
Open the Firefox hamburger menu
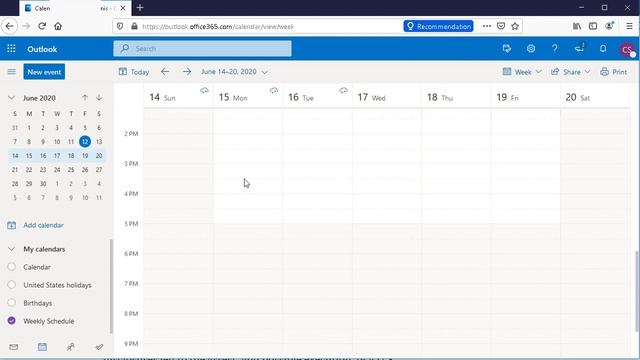tap(629, 26)
